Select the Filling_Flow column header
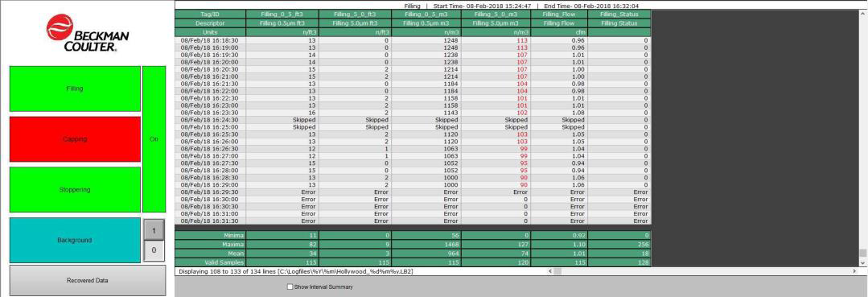Screen dimensions: 868x297 tap(559, 14)
